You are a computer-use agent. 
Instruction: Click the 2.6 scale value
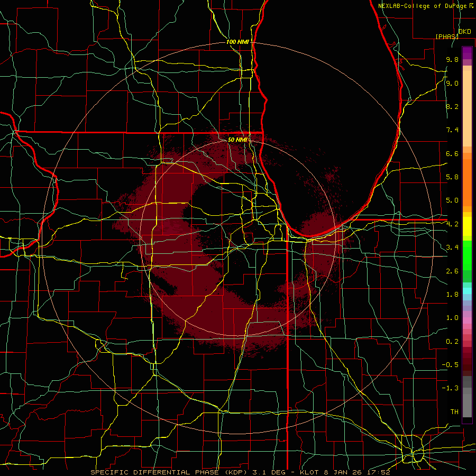(x=452, y=271)
